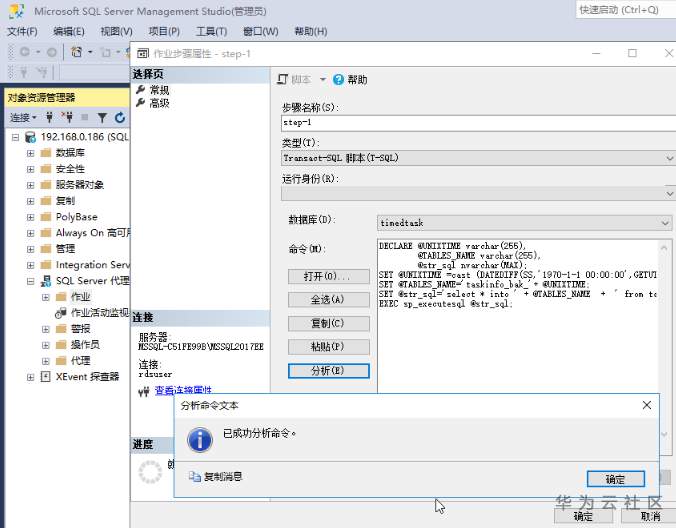This screenshot has width=676, height=528.
Task: Open the script dropdown arrow
Action: tap(322, 80)
